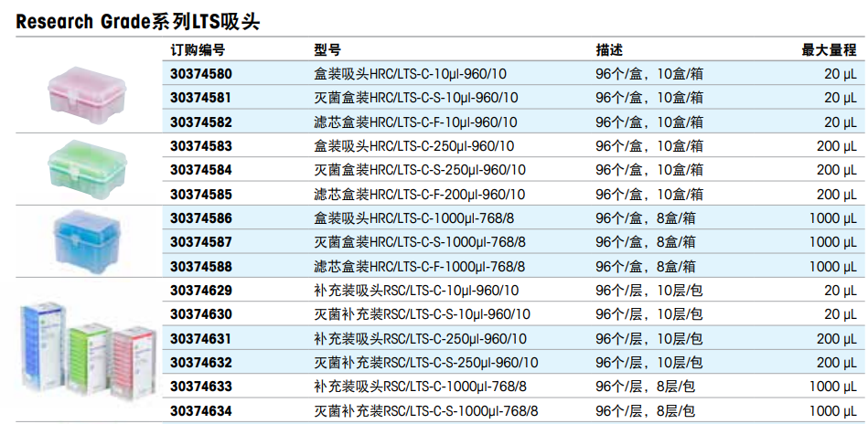Image resolution: width=868 pixels, height=424 pixels.
Task: Select order number 30374586
Action: 201,218
